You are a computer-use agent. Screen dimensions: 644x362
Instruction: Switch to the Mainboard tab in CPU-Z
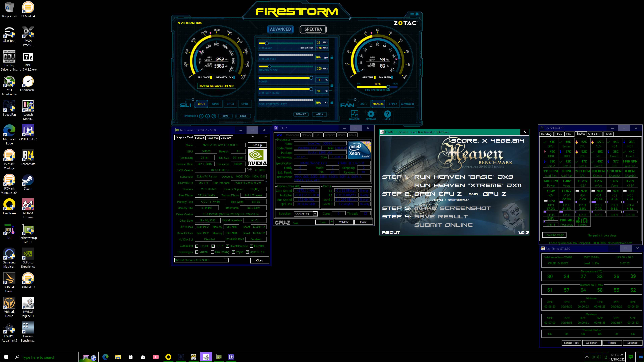pyautogui.click(x=292, y=135)
